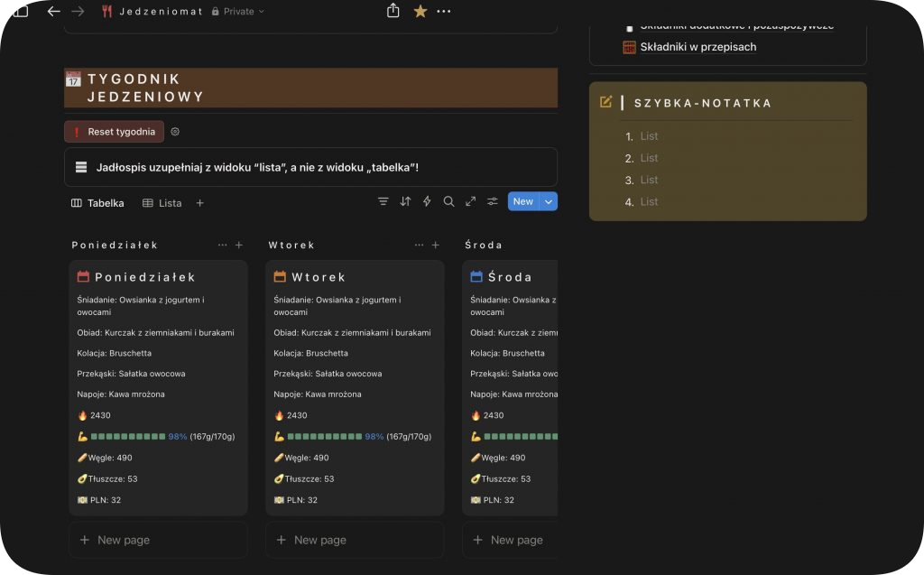The width and height of the screenshot is (924, 575).
Task: Open the dropdown arrow next to New
Action: coord(548,201)
